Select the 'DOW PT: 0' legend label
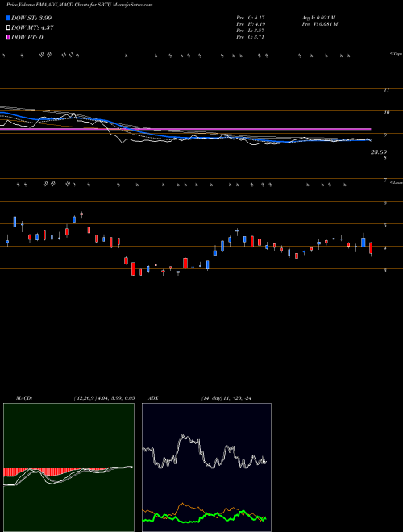The image size is (403, 532). (x=27, y=37)
